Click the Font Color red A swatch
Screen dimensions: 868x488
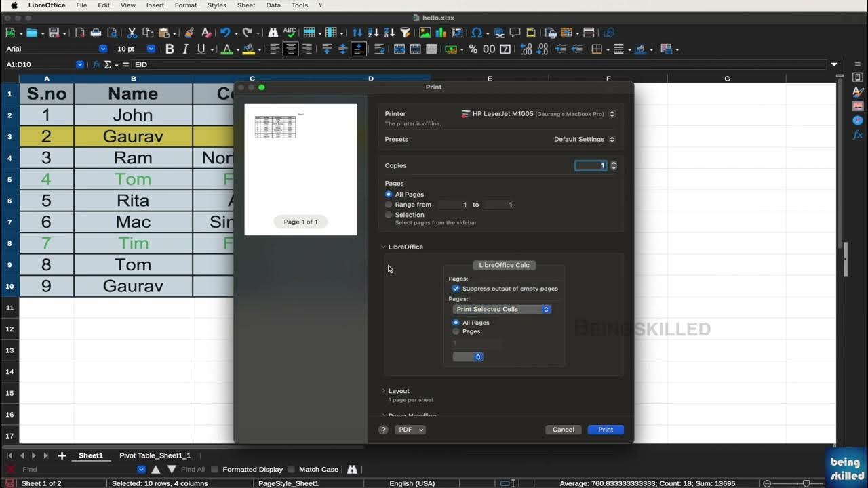pos(226,49)
